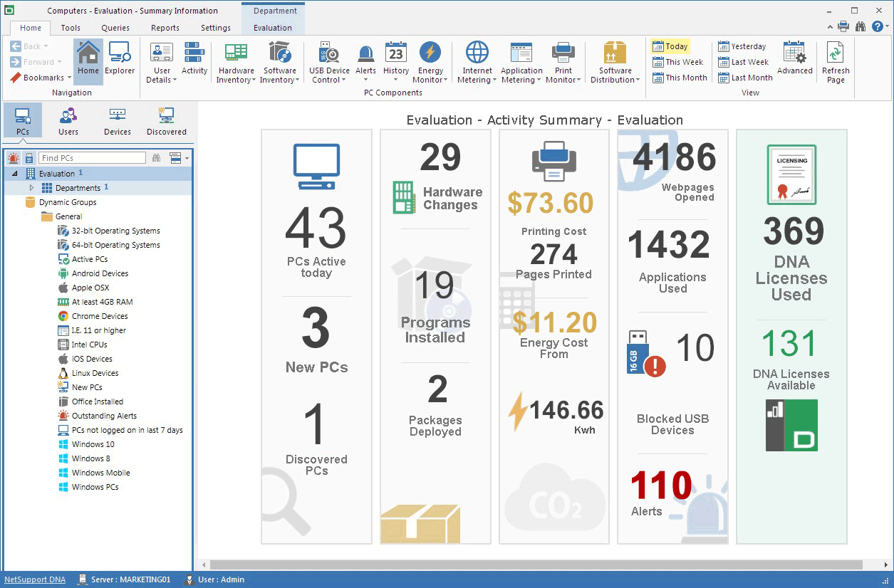
Task: Select the This Month view option
Action: (x=680, y=78)
